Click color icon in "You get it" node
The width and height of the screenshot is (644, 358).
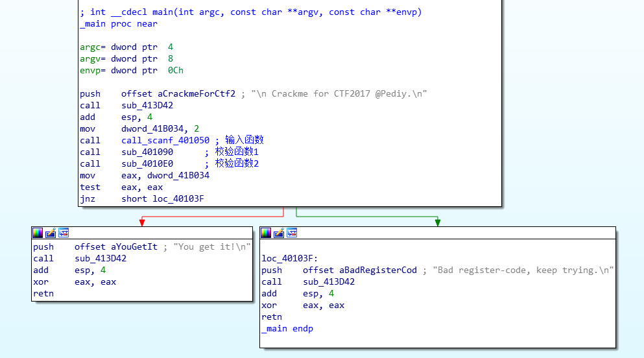click(38, 233)
